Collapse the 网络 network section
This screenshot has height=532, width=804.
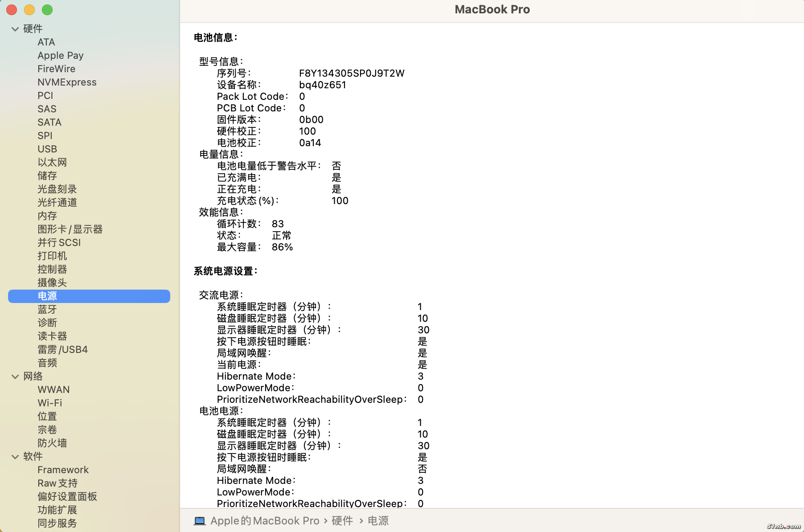(x=15, y=376)
